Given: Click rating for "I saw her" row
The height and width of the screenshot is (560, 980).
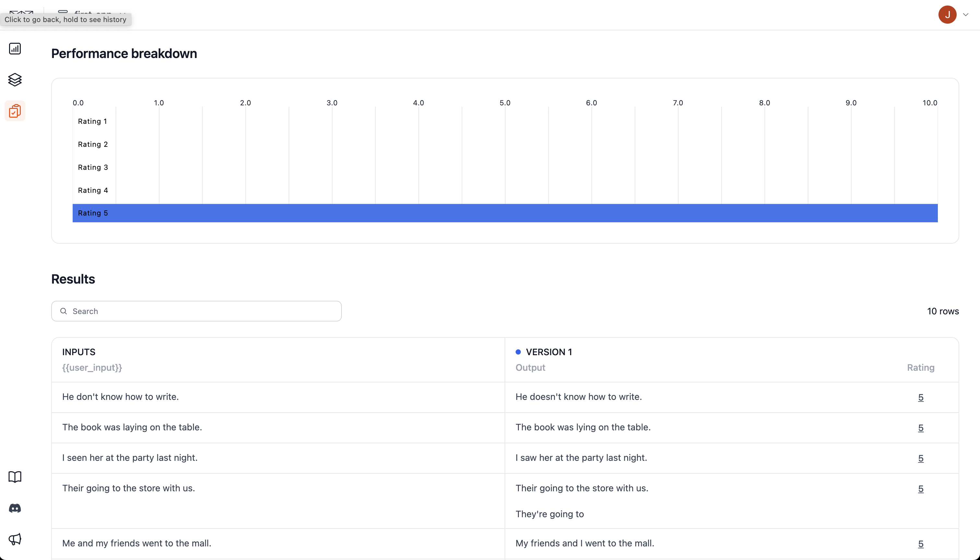Looking at the screenshot, I should click(x=920, y=458).
